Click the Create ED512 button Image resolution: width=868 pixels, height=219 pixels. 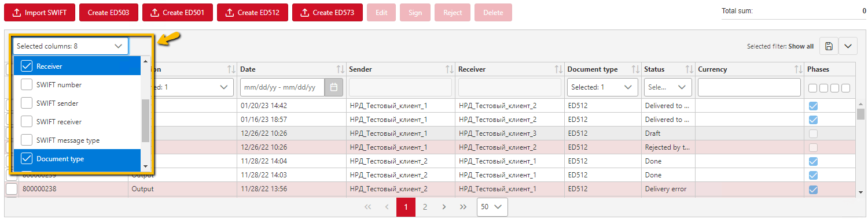pyautogui.click(x=252, y=12)
